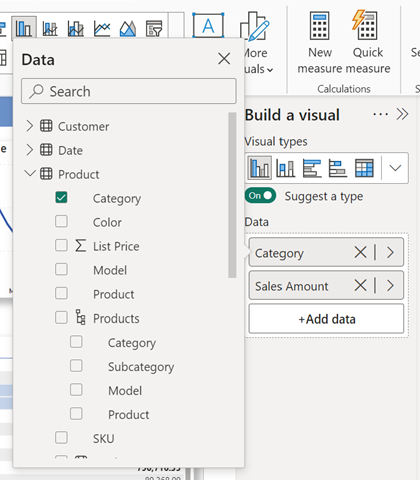Click the Sales Amount data field pill
The width and height of the screenshot is (420, 480).
coord(326,285)
